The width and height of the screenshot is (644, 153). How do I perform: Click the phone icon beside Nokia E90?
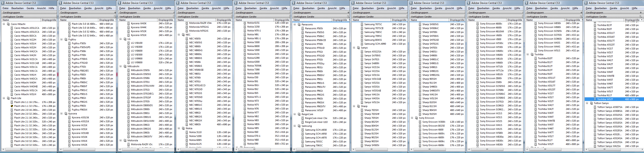[x=245, y=144]
